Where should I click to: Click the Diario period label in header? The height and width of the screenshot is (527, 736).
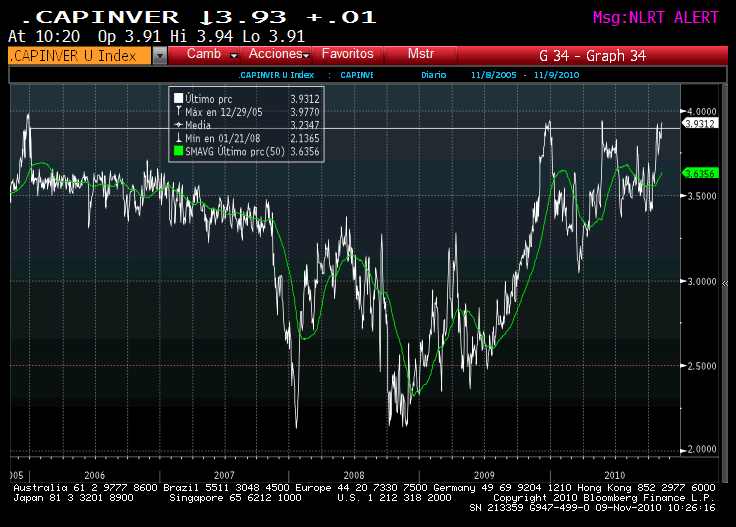[x=434, y=75]
